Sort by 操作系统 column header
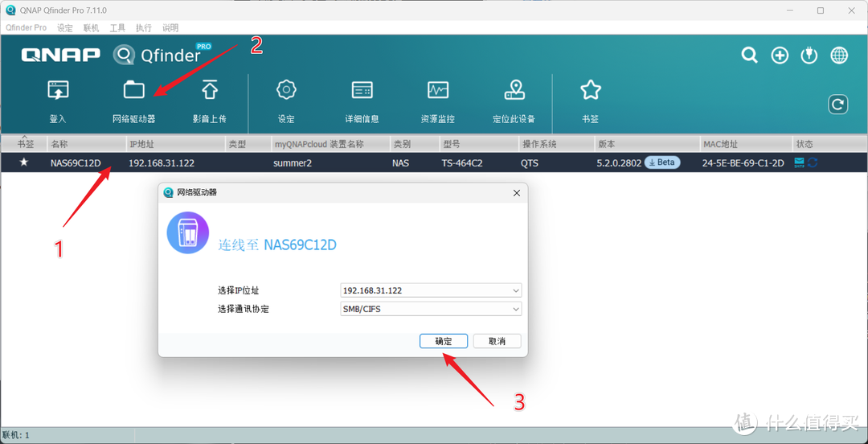This screenshot has height=444, width=868. point(557,144)
